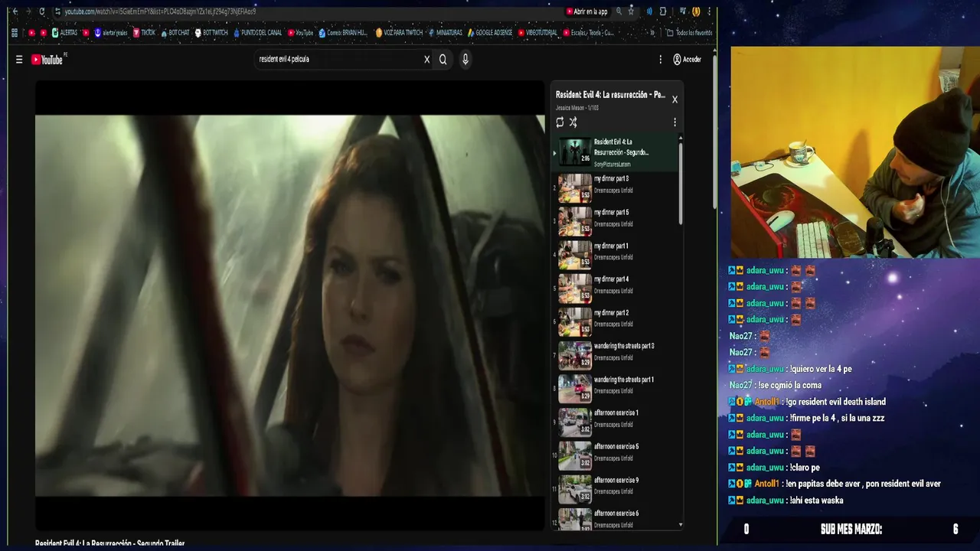Open 'afternoon exercise 5' video

[x=616, y=456]
